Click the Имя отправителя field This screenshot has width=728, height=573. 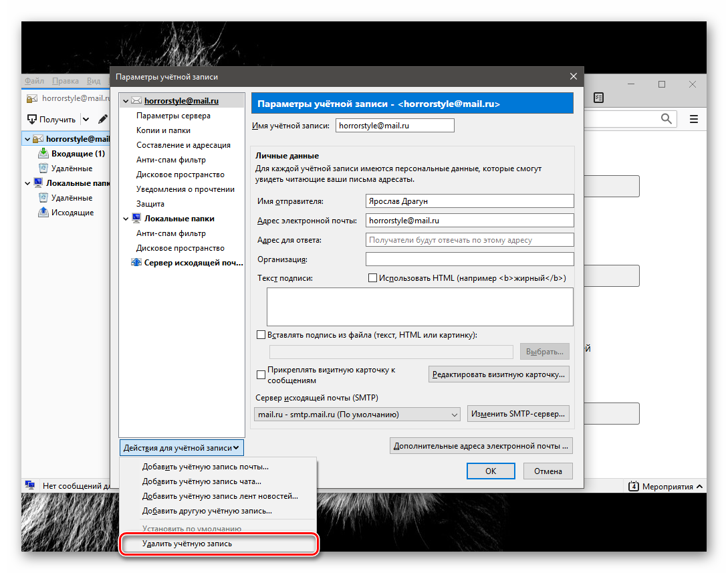(470, 201)
